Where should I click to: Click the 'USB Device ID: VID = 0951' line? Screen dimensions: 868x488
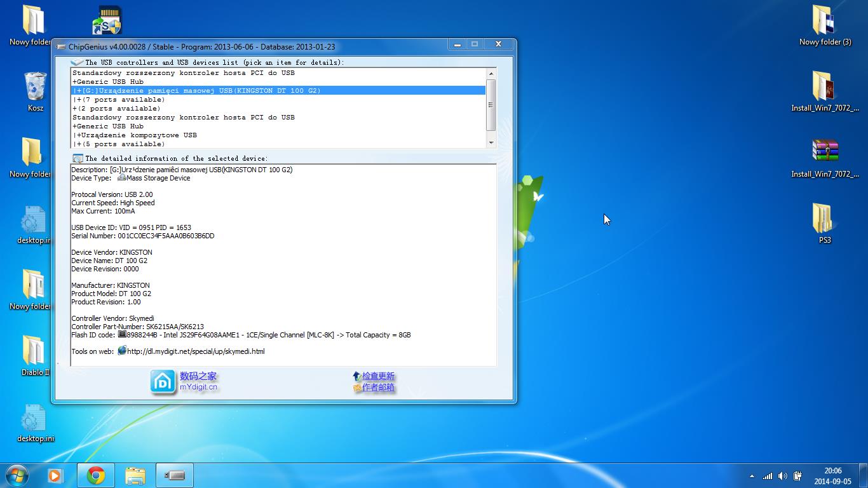pos(131,227)
